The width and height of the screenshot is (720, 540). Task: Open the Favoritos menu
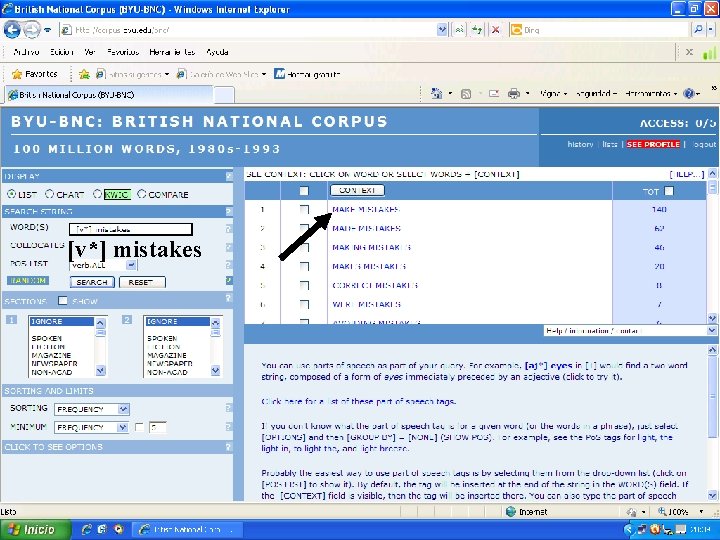point(123,52)
